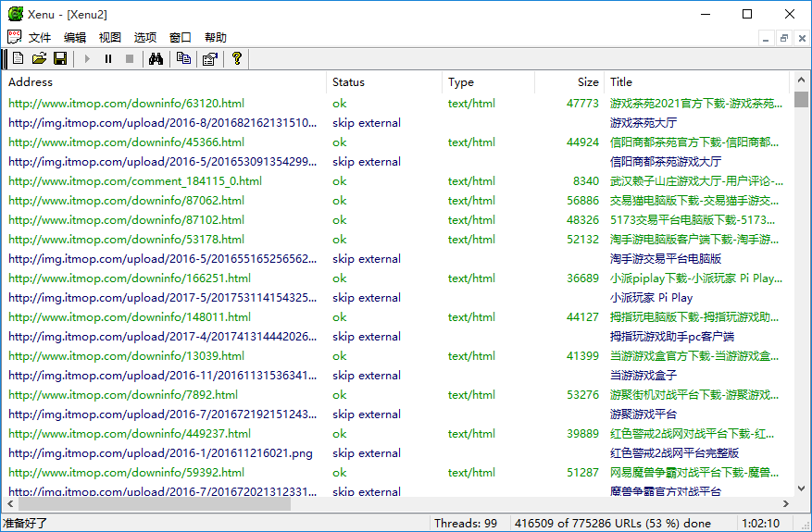The width and height of the screenshot is (812, 532).
Task: Click the horizontal scrollbar thumb
Action: click(x=155, y=503)
